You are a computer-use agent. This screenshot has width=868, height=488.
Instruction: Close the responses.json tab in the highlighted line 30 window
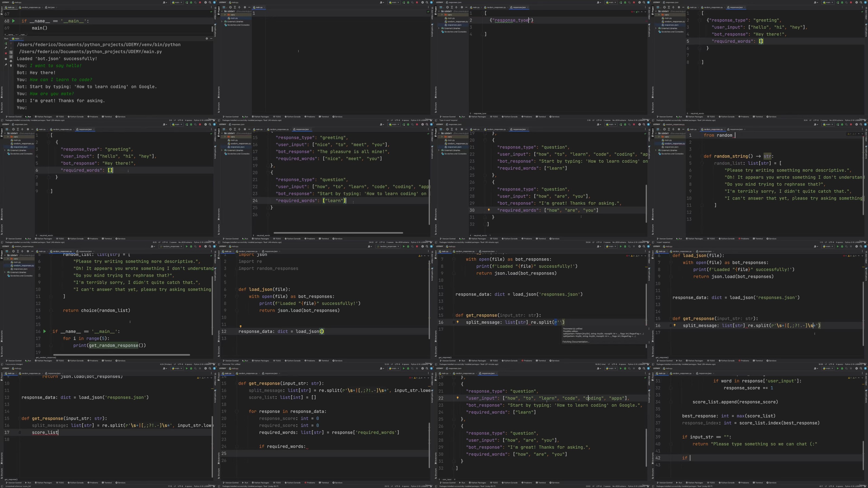528,129
